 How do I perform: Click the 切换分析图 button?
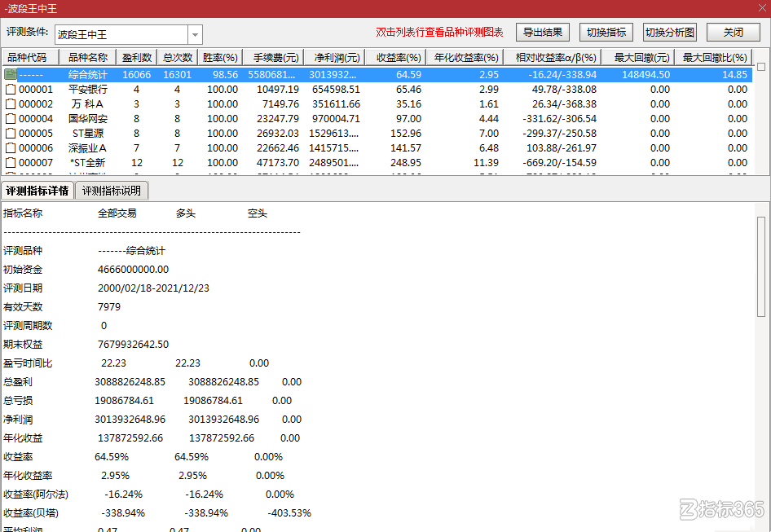pos(670,33)
